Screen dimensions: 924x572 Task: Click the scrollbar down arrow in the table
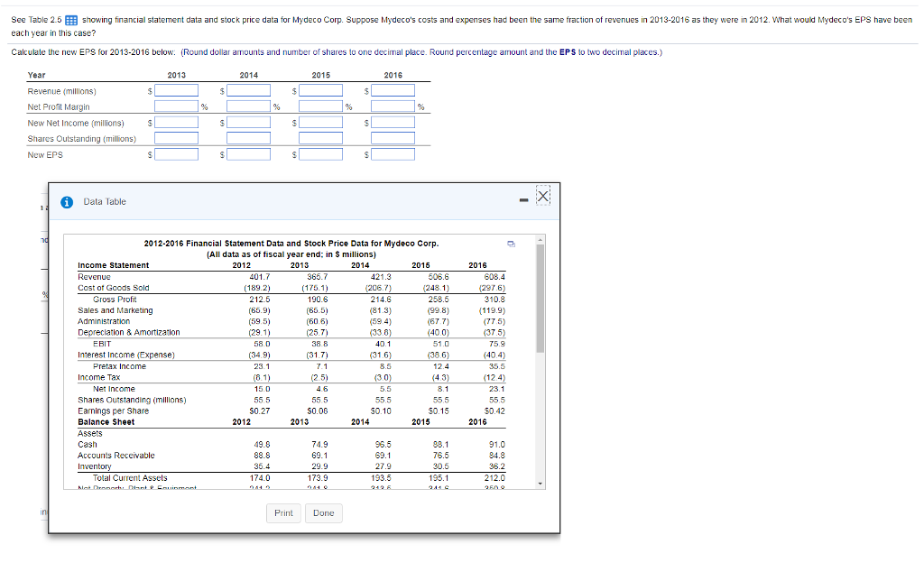point(540,482)
